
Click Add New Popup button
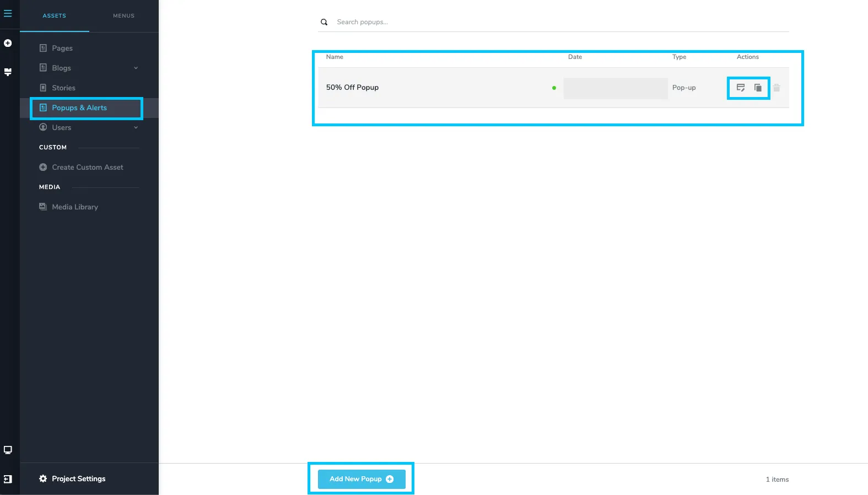pos(362,479)
